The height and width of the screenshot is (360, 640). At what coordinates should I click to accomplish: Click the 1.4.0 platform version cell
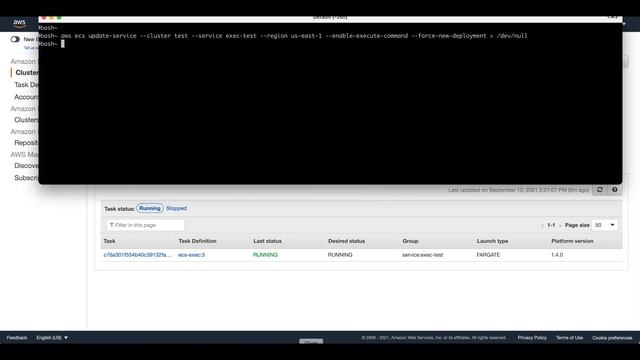[x=557, y=255]
